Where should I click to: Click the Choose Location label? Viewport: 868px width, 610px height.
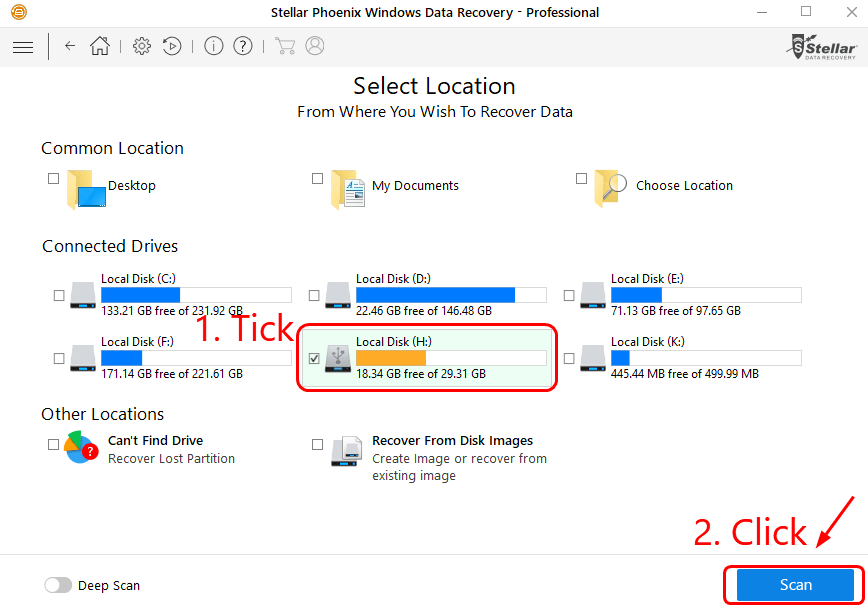[x=684, y=185]
